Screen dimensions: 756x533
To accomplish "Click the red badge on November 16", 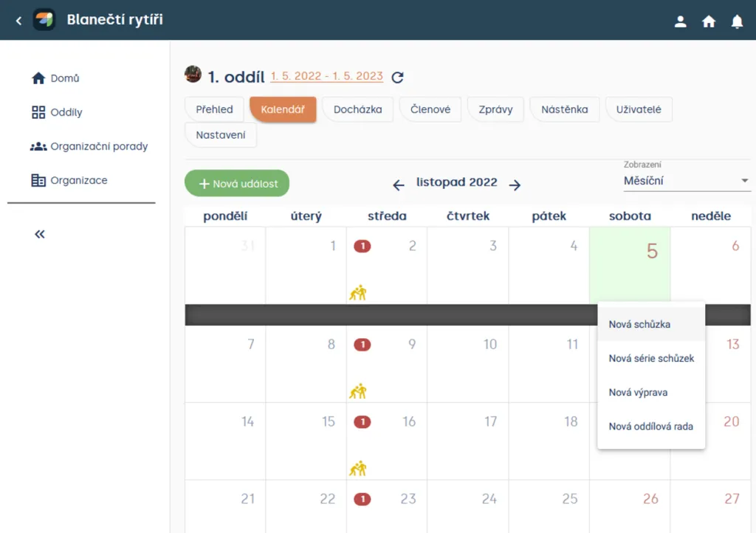I will (362, 422).
